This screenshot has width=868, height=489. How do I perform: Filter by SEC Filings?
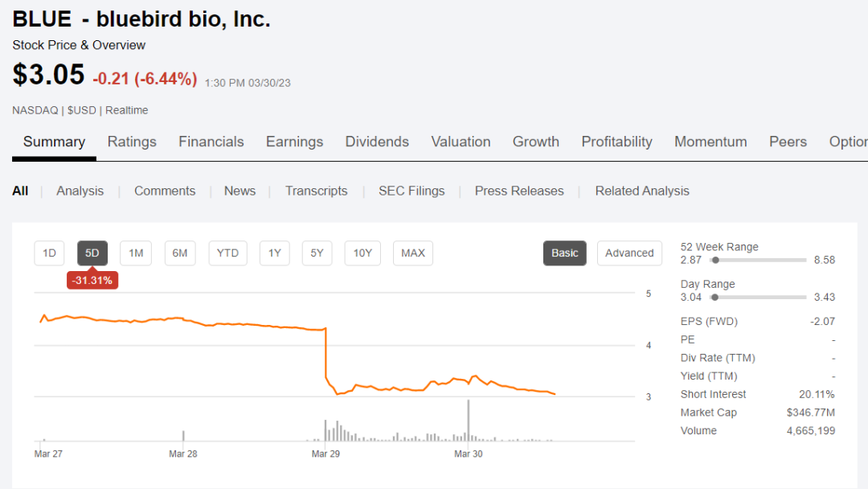[x=411, y=191]
